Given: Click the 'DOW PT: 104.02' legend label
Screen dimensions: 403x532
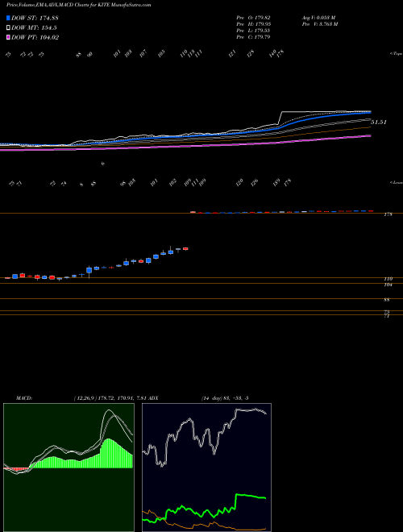Looking at the screenshot, I should point(35,37).
